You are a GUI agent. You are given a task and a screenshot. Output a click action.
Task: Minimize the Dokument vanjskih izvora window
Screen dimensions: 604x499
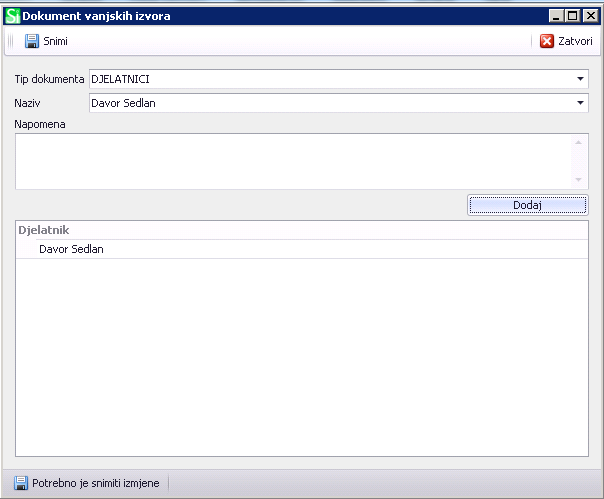556,16
